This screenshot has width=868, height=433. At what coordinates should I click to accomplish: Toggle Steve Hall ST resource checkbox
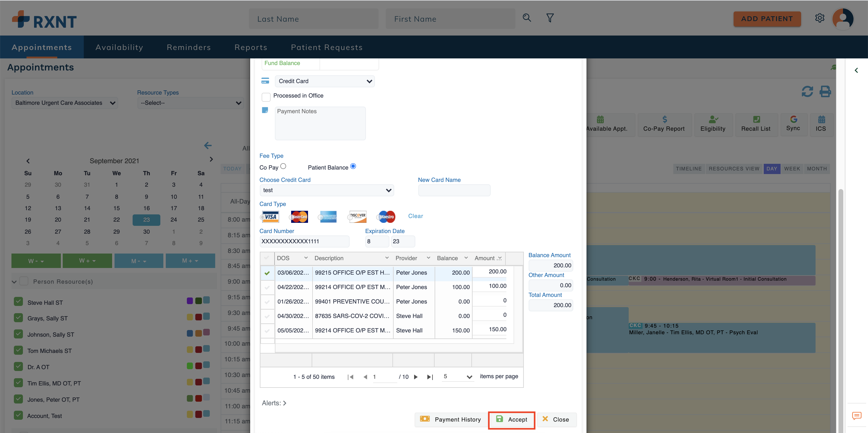18,301
